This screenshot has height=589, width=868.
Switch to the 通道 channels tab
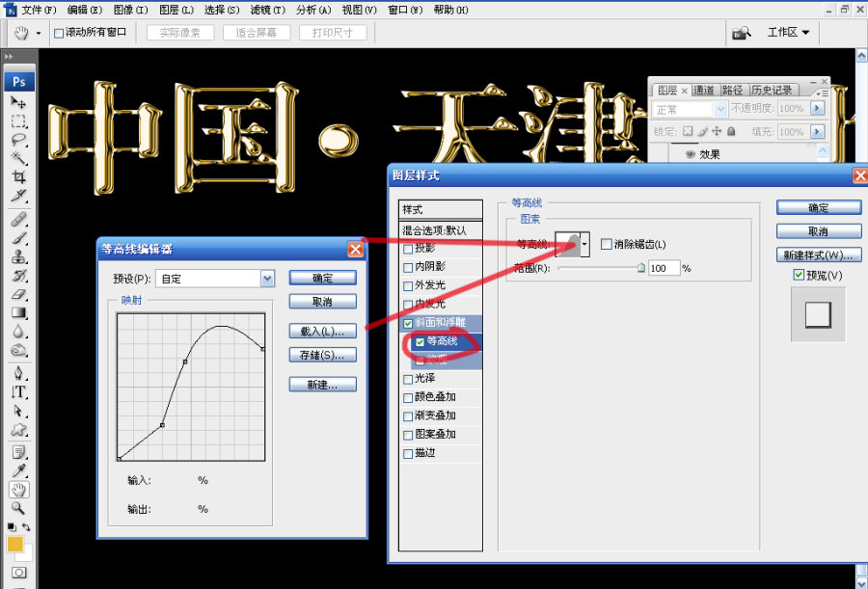(x=703, y=91)
